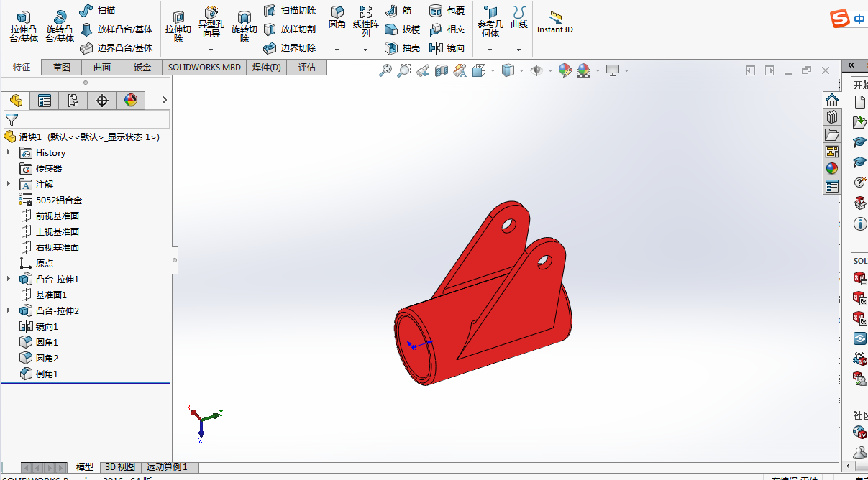This screenshot has height=480, width=868.
Task: Select the Shell tool (抽壳)
Action: (403, 48)
